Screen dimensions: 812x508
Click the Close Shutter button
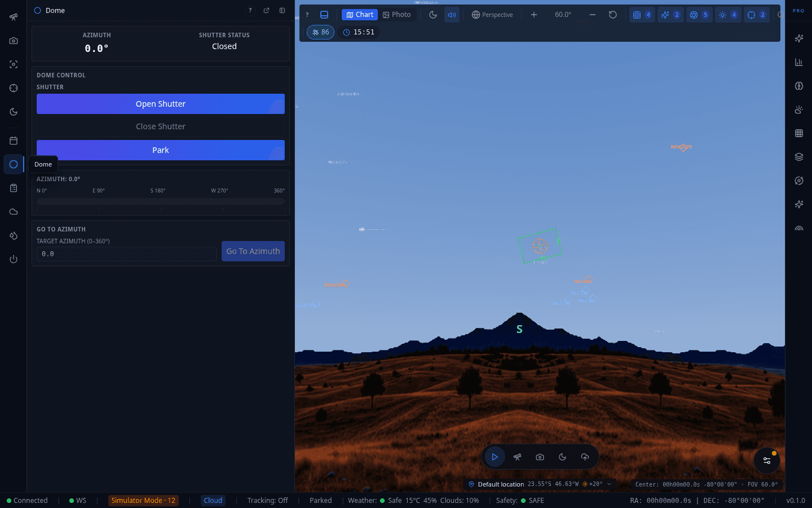tap(161, 126)
